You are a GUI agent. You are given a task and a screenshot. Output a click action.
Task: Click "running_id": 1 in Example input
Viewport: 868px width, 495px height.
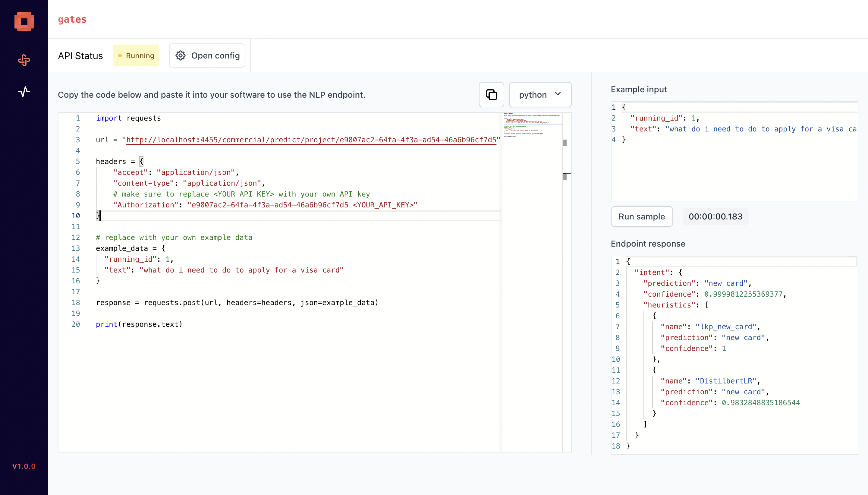[665, 118]
